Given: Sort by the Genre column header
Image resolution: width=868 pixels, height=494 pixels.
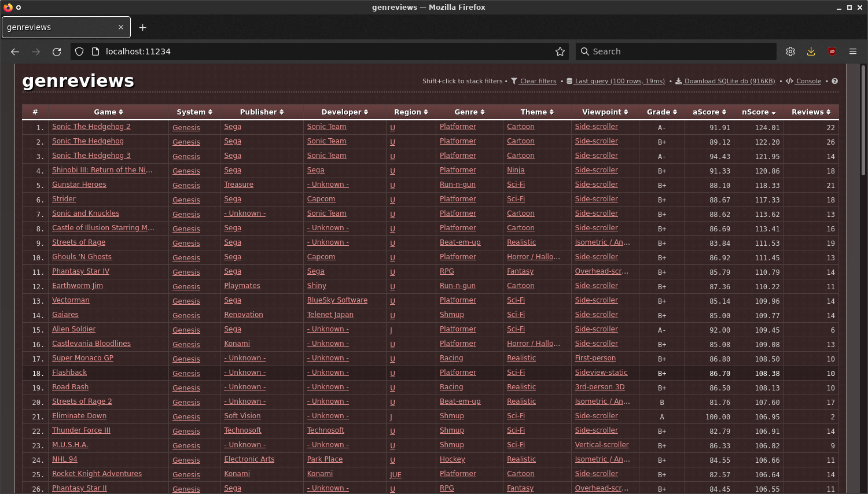Looking at the screenshot, I should [x=470, y=112].
